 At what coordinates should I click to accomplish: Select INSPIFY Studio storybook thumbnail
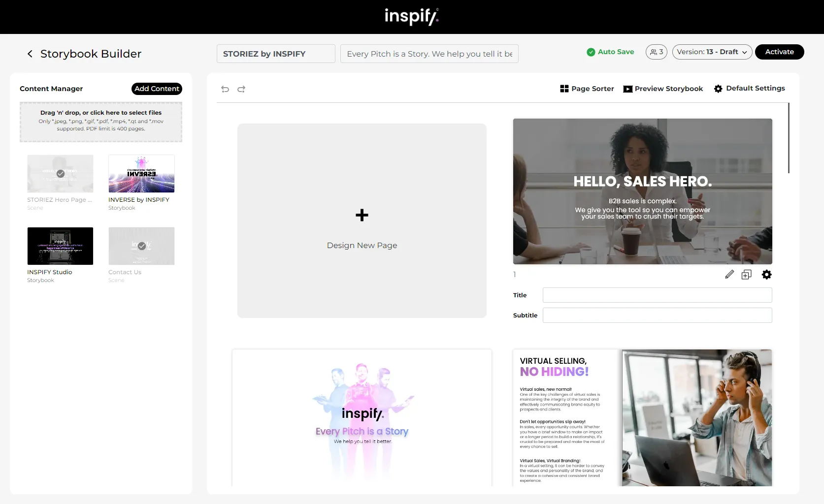click(x=60, y=246)
